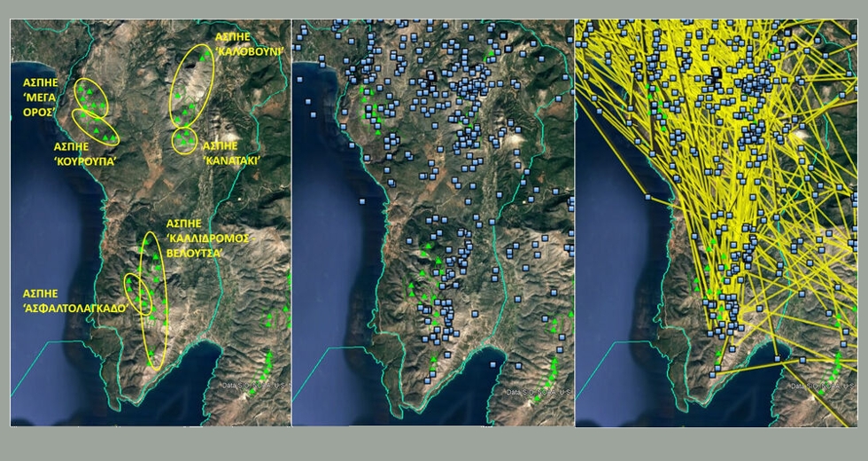The image size is (868, 461).
Task: Click the tall yellow ellipse marking ΚΑΛΛΙΔΡΟΜΟΣ - ΒΕΛΟΥΤΣΑ
Action: pos(152,301)
